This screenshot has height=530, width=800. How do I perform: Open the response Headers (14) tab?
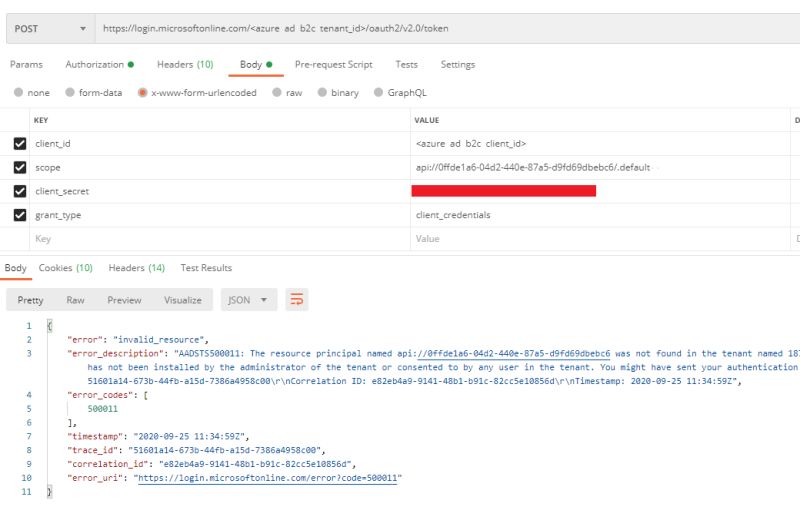(x=137, y=268)
